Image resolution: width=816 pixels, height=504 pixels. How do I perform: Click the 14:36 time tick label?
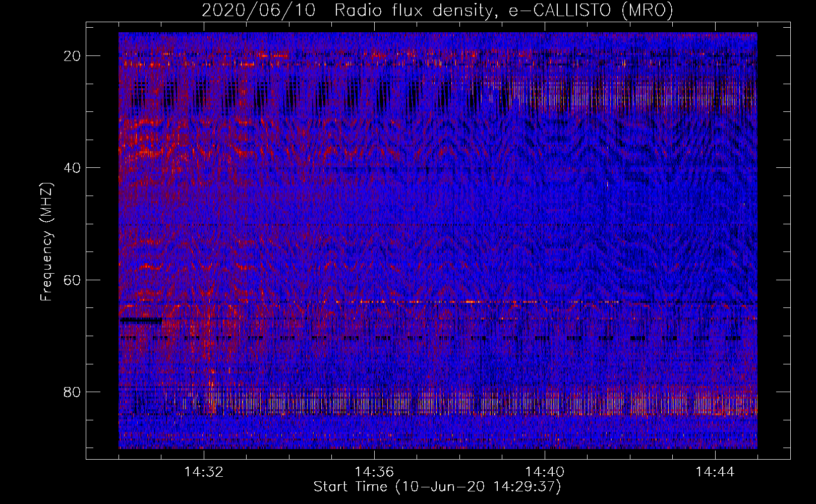tap(374, 472)
